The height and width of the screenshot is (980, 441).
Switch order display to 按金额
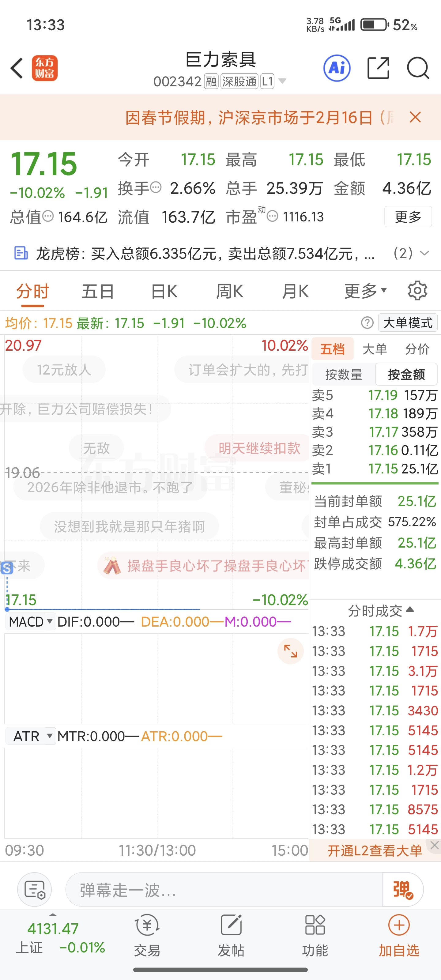(x=406, y=374)
